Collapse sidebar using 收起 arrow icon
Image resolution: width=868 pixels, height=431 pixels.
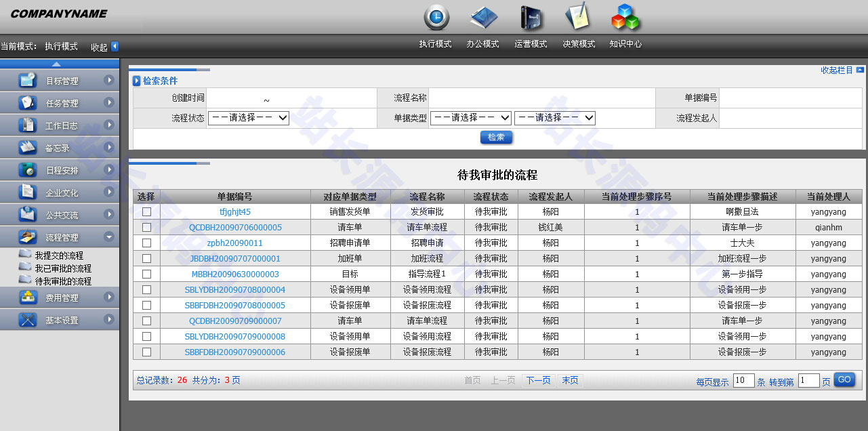[x=115, y=47]
